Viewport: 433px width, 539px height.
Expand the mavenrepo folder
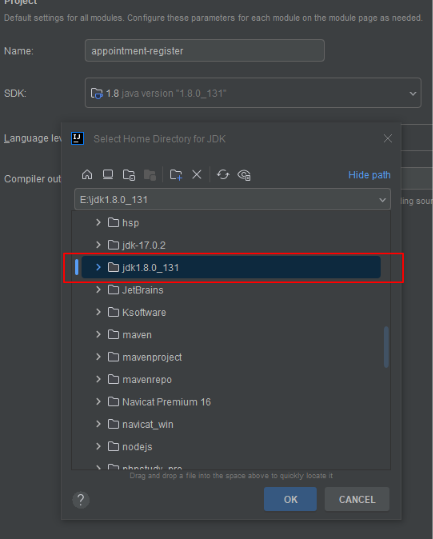click(x=98, y=379)
